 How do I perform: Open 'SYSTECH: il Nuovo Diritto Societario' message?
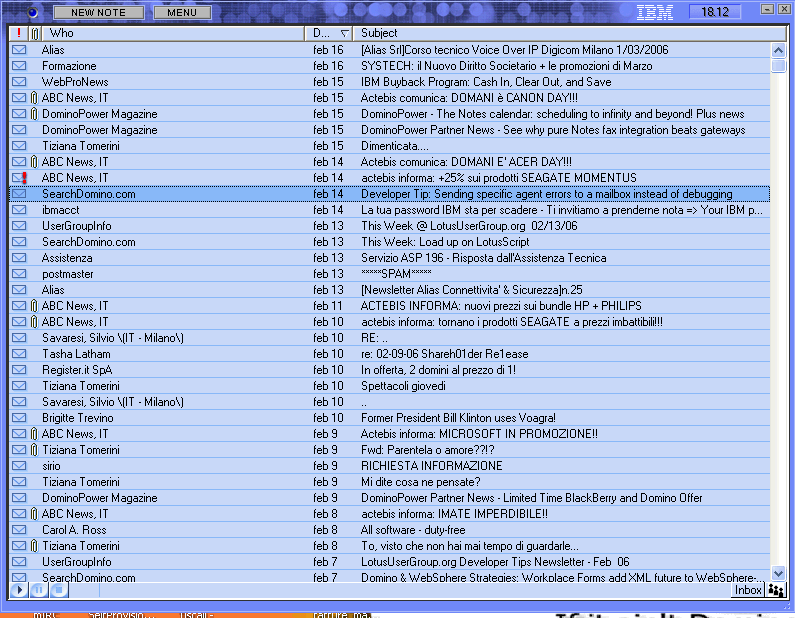507,66
